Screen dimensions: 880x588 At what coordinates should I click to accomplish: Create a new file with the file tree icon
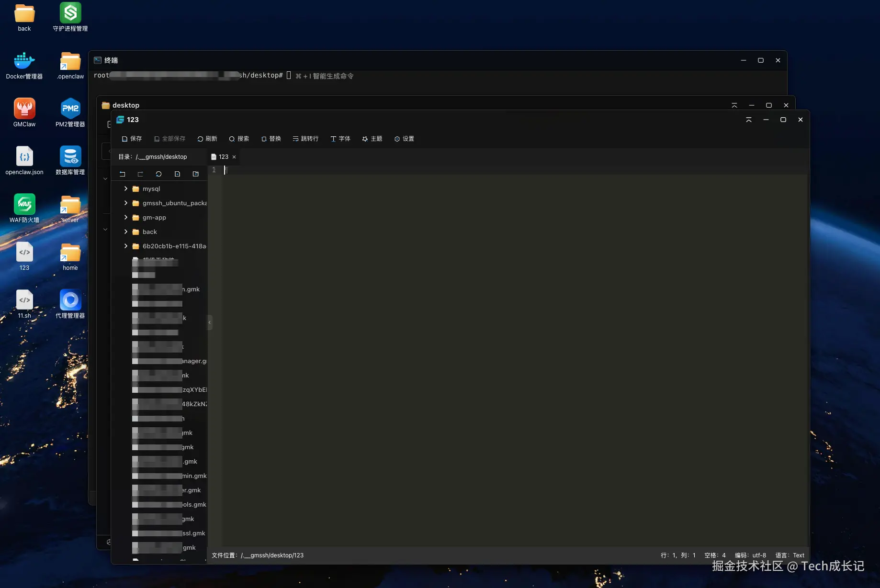(x=177, y=174)
